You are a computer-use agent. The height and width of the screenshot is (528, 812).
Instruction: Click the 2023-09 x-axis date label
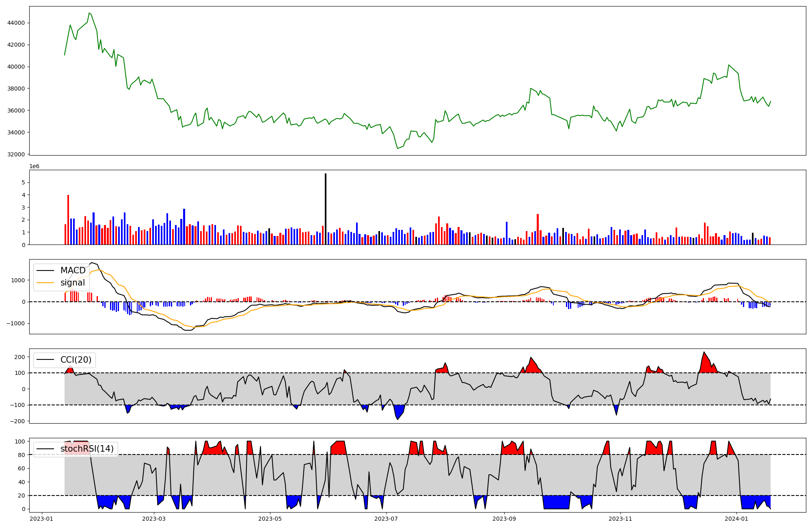pyautogui.click(x=504, y=519)
